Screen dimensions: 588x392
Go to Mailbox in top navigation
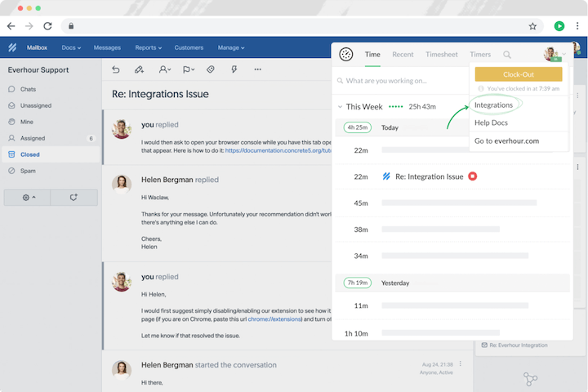[37, 47]
